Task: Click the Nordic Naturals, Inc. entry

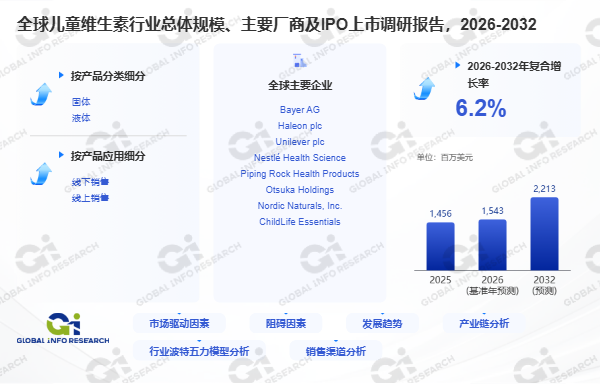Action: (x=300, y=206)
